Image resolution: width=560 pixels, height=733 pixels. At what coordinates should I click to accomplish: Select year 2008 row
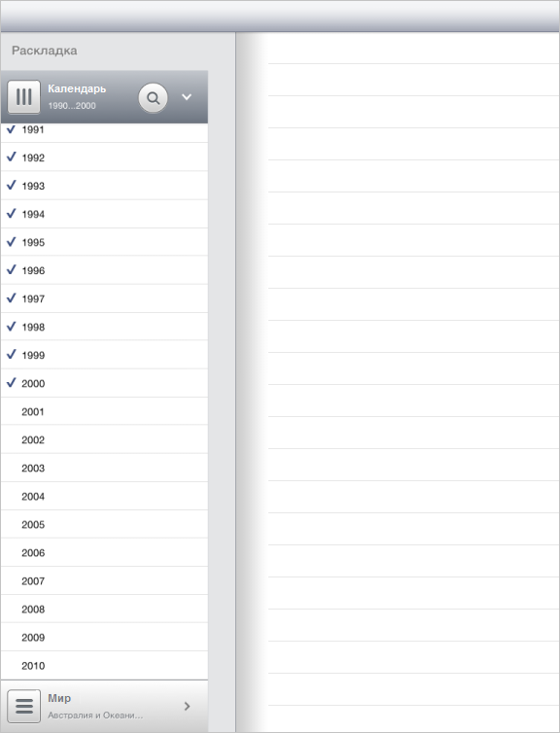[104, 610]
